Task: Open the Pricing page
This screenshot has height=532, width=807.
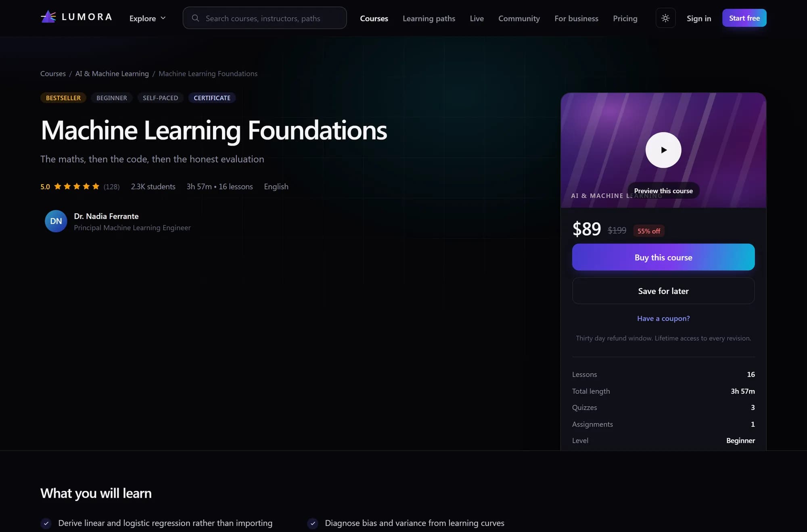Action: click(625, 18)
